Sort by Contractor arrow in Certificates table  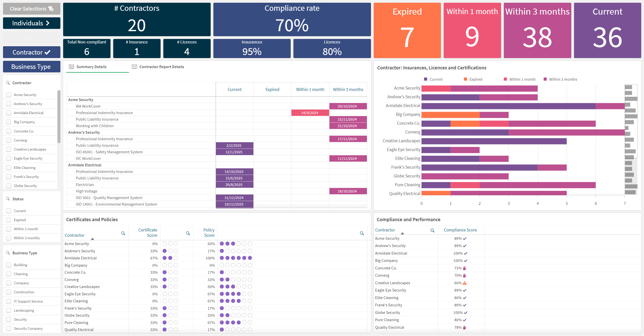tap(92, 239)
